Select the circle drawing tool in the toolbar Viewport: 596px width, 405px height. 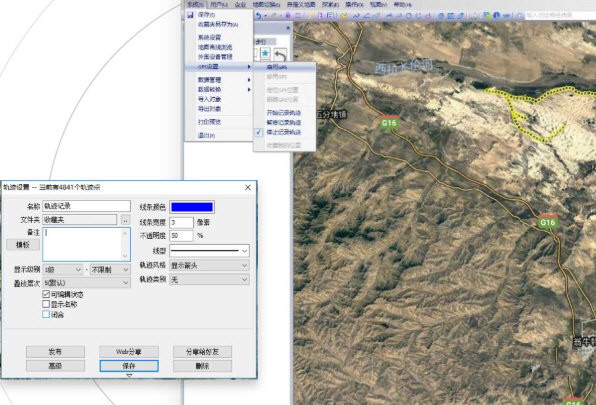pos(409,16)
